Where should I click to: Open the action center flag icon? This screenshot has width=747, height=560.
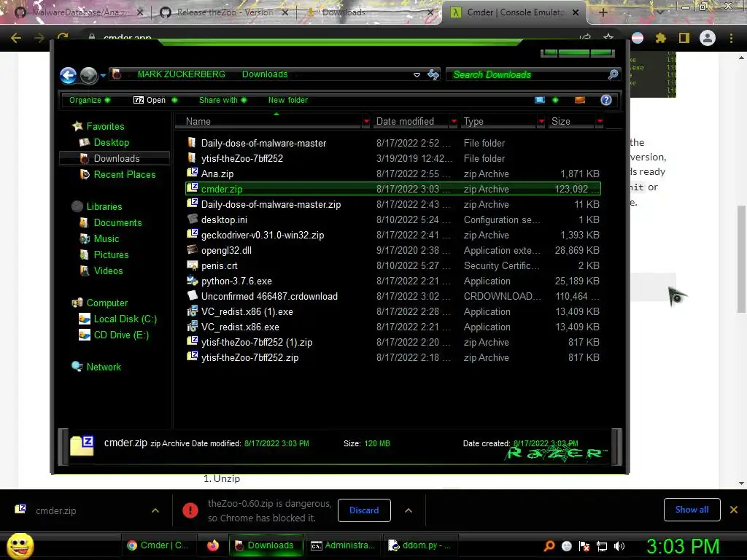(x=584, y=546)
